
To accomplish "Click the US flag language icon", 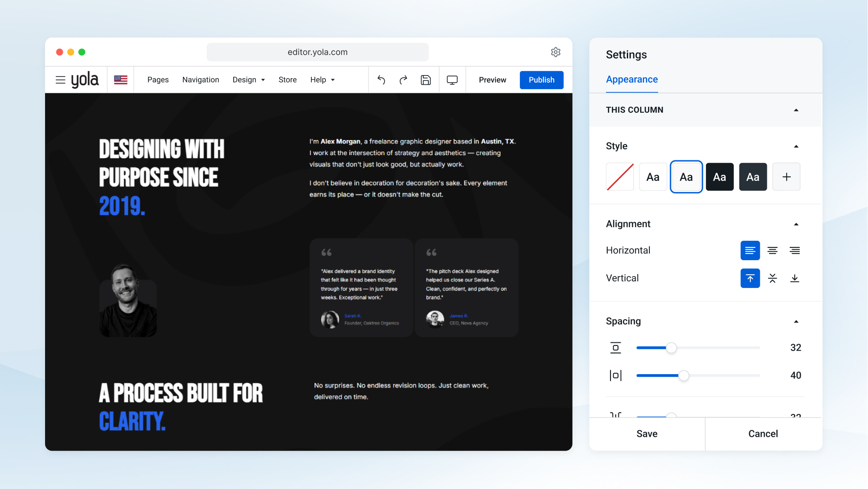I will coord(121,80).
